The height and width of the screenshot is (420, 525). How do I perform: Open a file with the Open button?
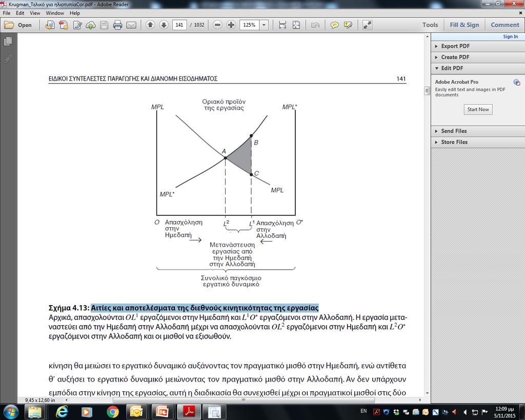pos(18,25)
